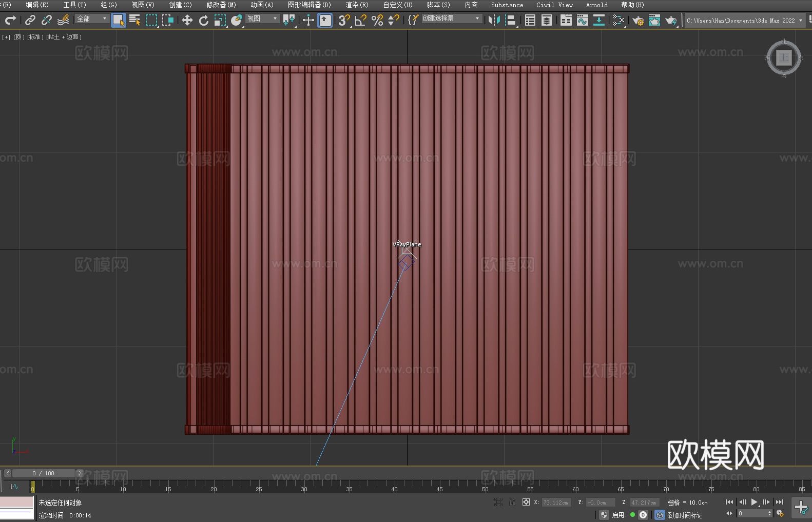Toggle the Ribbon display icon
Screen dimensions: 812x522
coord(566,20)
